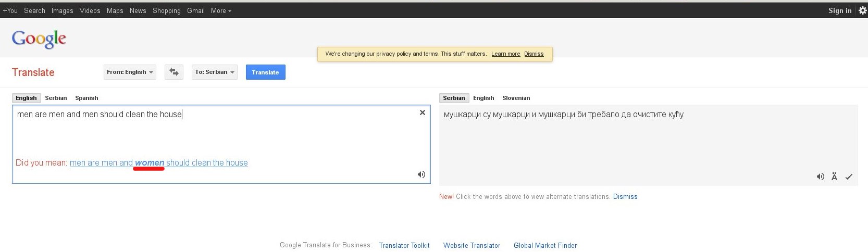Show romanized translation with Ä icon
The height and width of the screenshot is (252, 868).
click(x=834, y=177)
